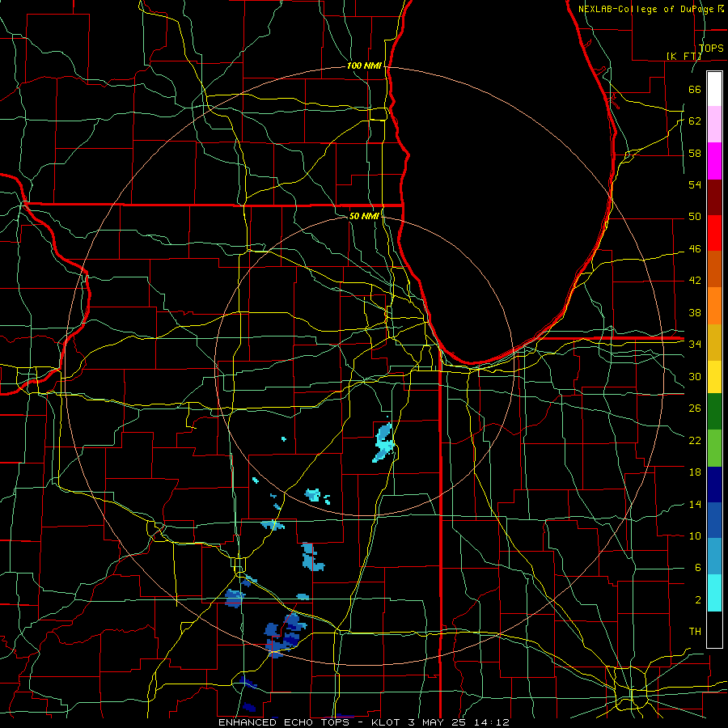
Task: Click the "14:12" timestamp in the caption
Action: point(492,722)
